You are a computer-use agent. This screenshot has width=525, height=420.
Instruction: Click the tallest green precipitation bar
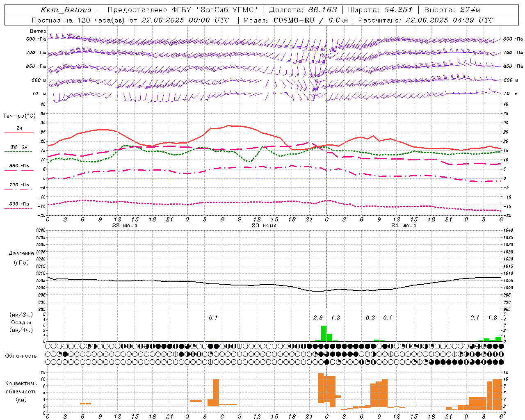click(324, 333)
